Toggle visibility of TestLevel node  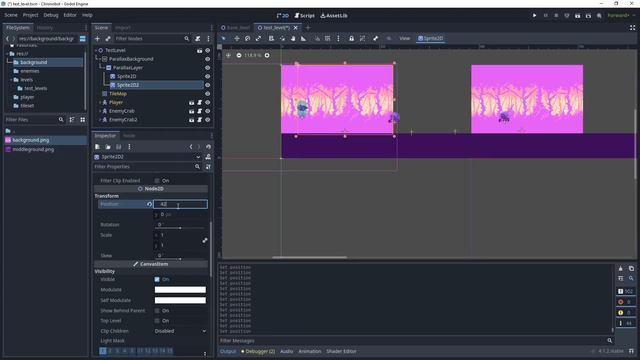point(207,50)
